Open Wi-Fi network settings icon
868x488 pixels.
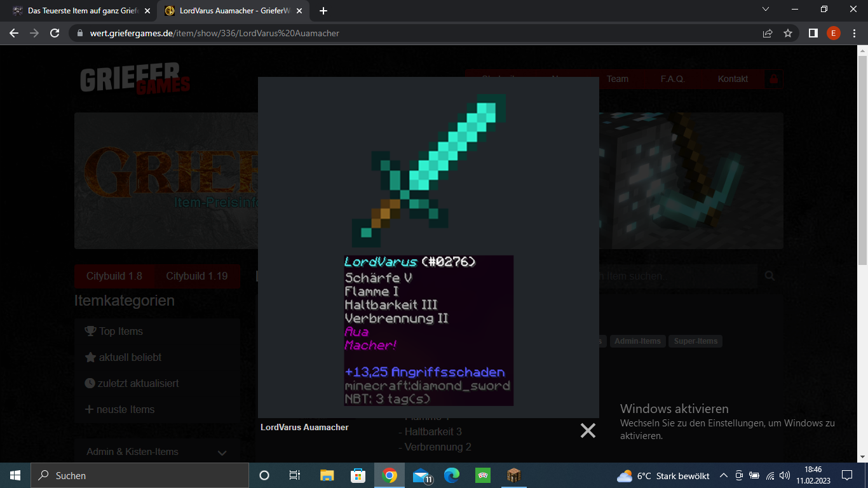(x=770, y=475)
